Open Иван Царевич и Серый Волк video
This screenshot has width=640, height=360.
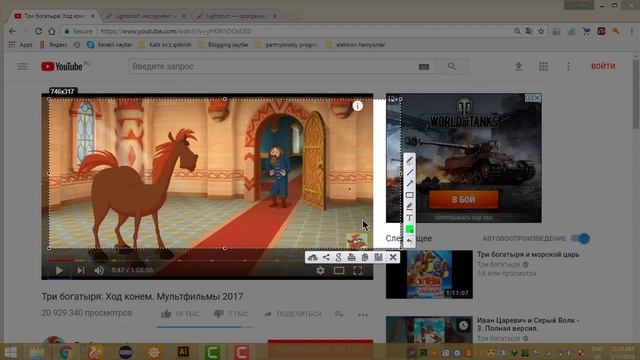click(528, 324)
